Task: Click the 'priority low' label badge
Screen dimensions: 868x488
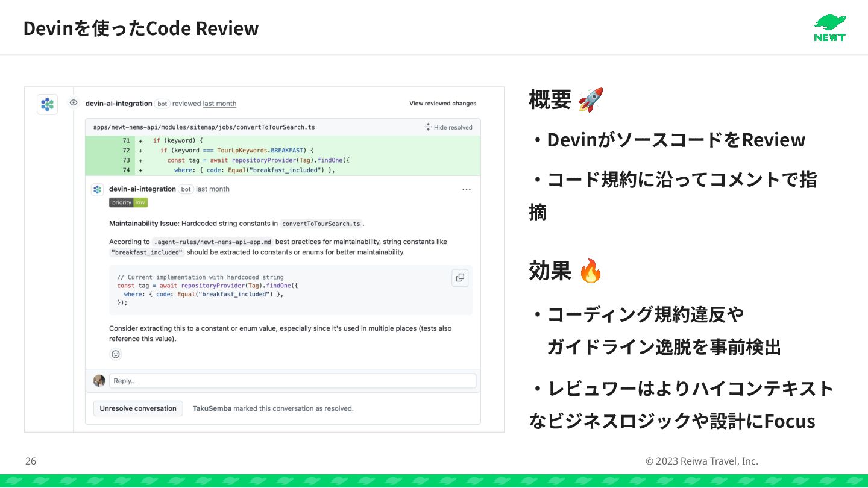Action: pyautogui.click(x=128, y=202)
